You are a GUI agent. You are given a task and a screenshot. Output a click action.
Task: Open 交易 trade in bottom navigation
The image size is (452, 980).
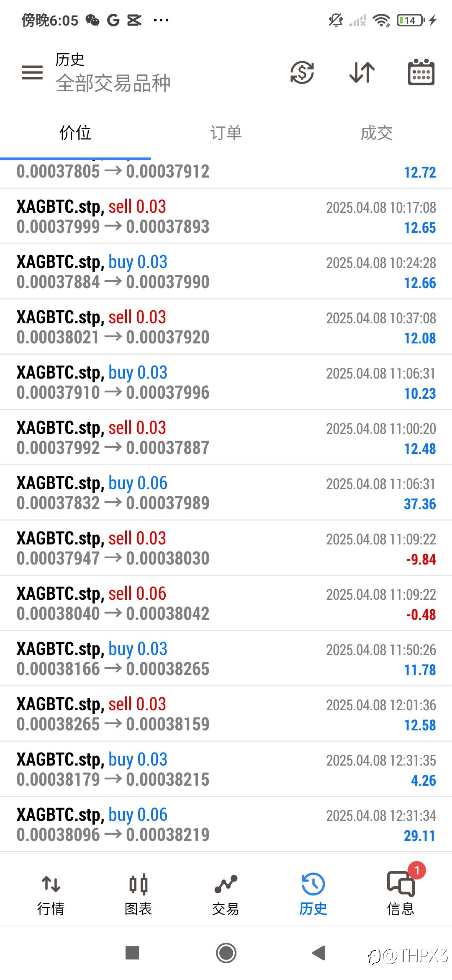pyautogui.click(x=226, y=895)
